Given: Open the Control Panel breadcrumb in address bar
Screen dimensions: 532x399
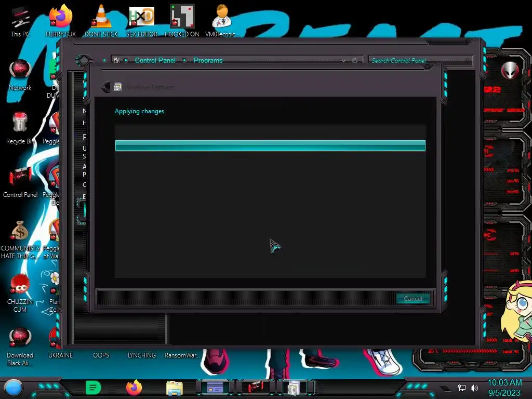Looking at the screenshot, I should click(x=155, y=60).
